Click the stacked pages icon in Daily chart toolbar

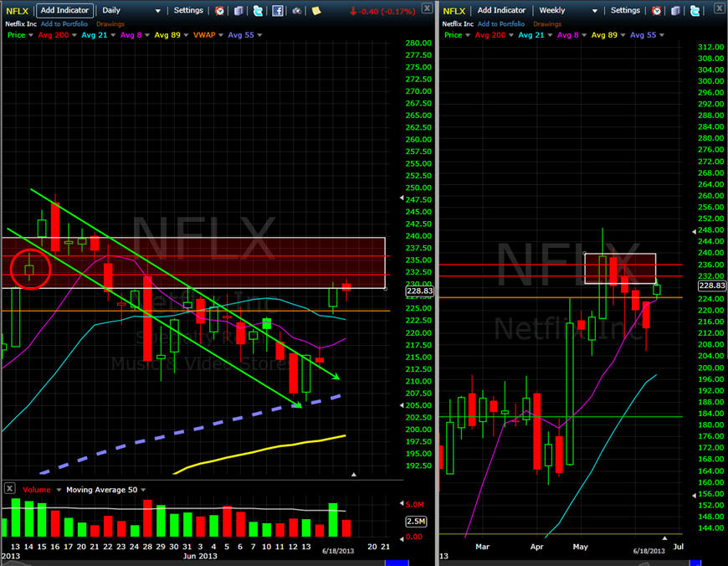[238, 11]
